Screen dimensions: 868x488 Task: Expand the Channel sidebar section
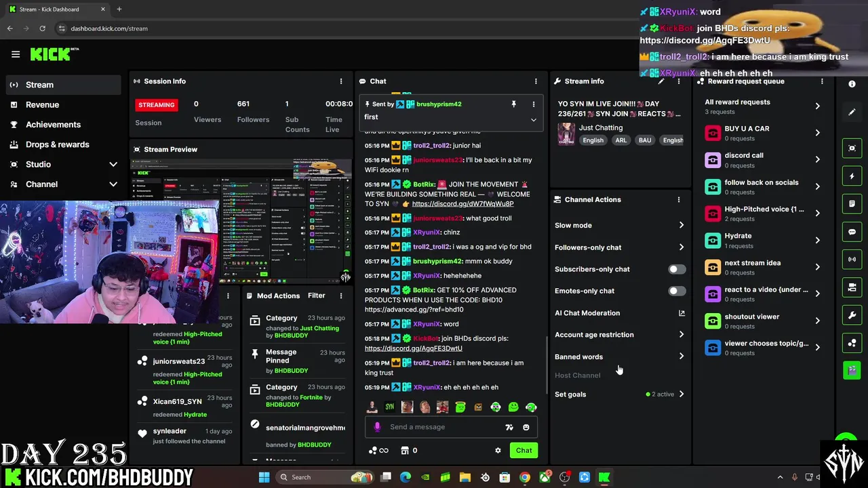[113, 184]
